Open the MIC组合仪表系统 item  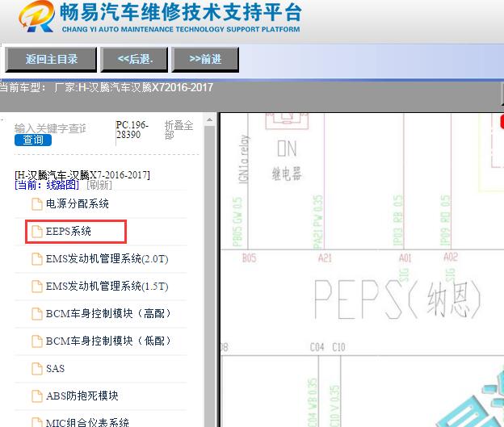(x=87, y=422)
